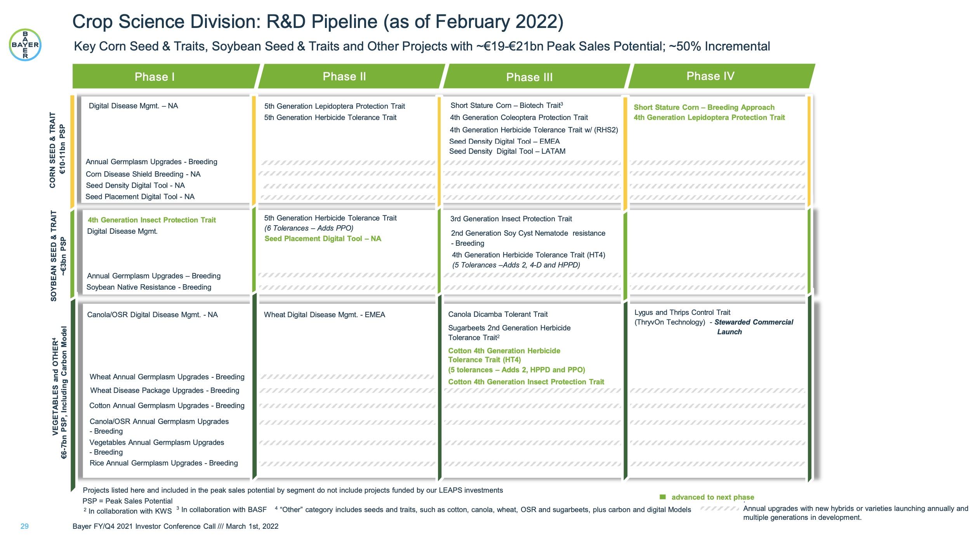This screenshot has height=535, width=980.
Task: Click 'Canola/OSR Annual Germplasm Upgrades'
Action: click(x=159, y=421)
